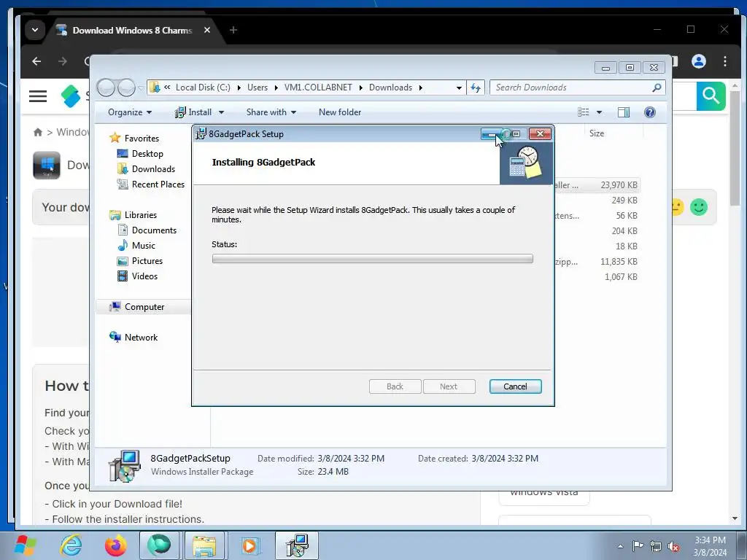Click Users in the address path
747x560 pixels.
pos(258,87)
